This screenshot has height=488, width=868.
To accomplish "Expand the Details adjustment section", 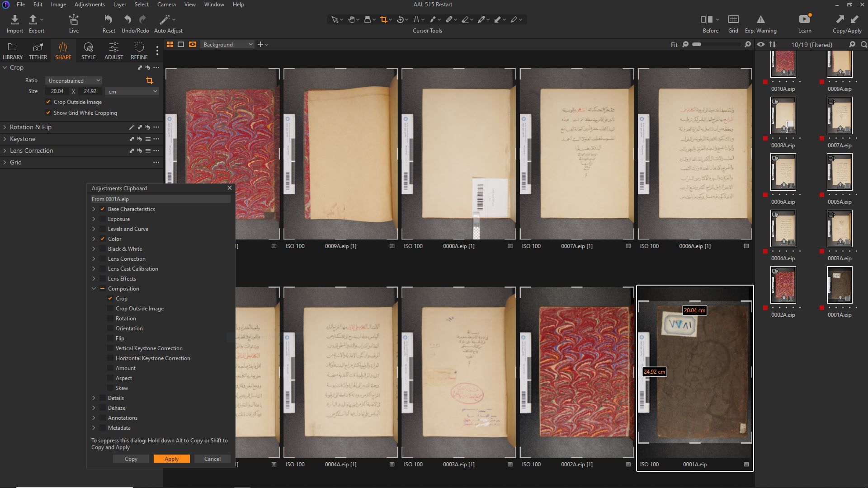I will (94, 398).
